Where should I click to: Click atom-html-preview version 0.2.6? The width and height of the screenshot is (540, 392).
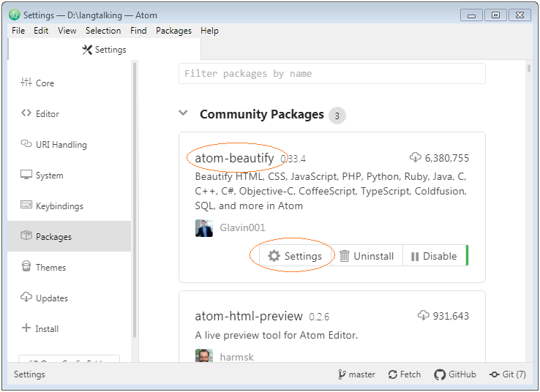tap(319, 317)
